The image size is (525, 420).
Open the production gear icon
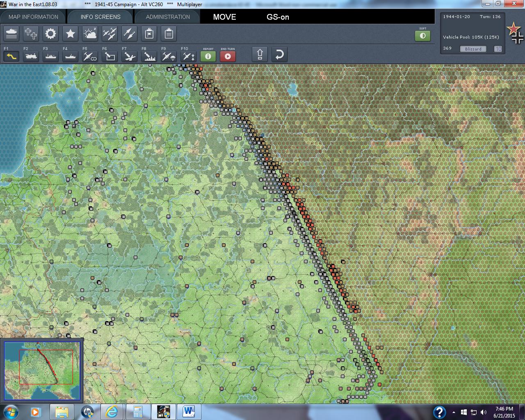coord(51,34)
